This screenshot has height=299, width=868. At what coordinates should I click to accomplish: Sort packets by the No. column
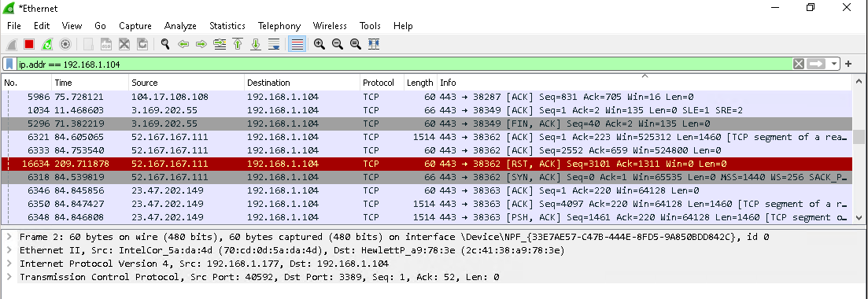tap(26, 83)
